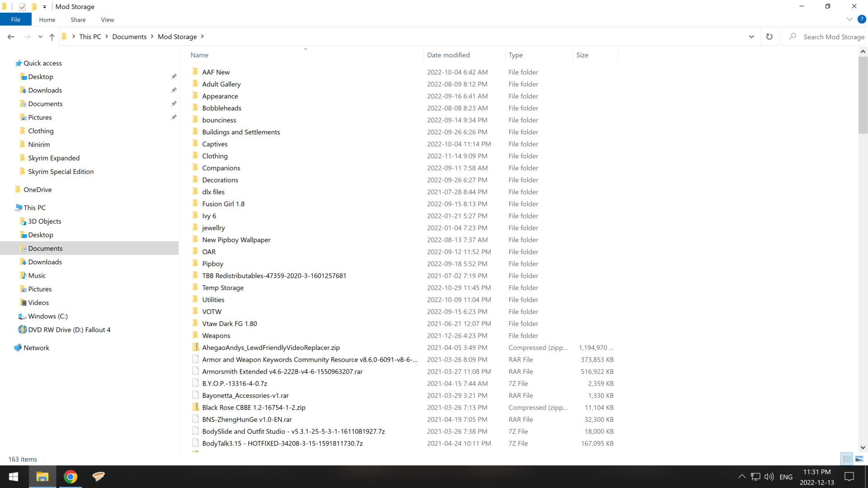Open the notification center icon
The height and width of the screenshot is (488, 868).
click(x=849, y=477)
